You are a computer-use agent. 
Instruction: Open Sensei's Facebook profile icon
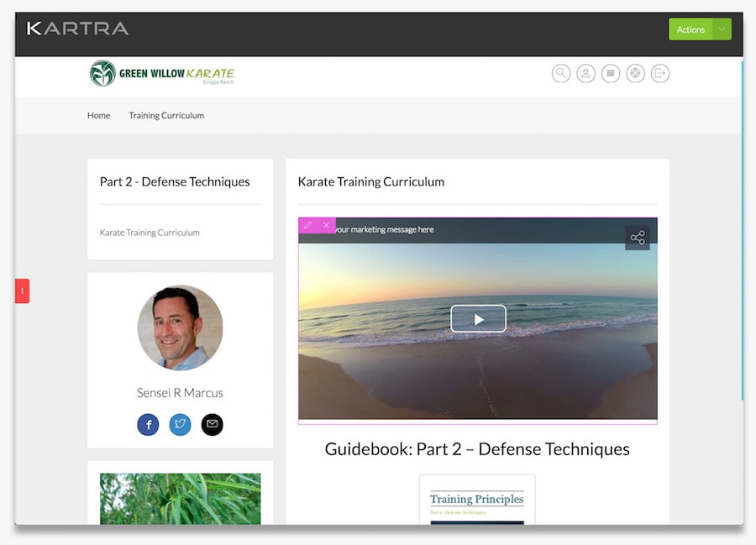point(148,425)
